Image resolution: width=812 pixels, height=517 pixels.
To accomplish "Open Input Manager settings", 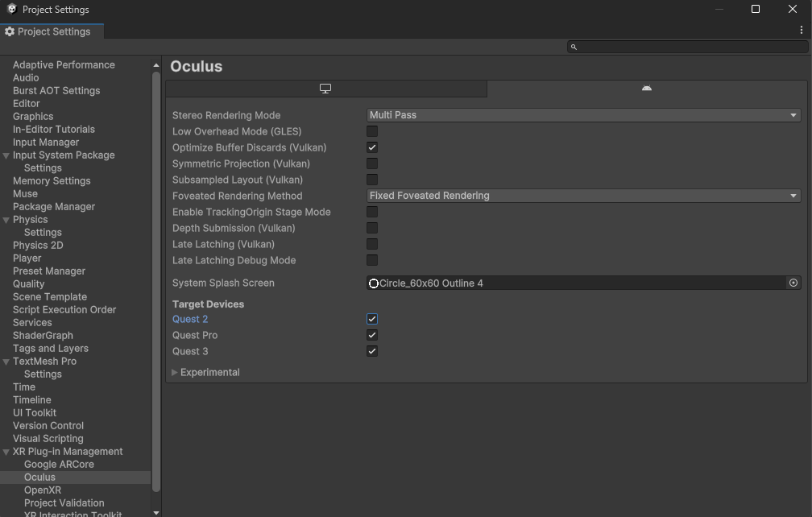I will tap(46, 143).
